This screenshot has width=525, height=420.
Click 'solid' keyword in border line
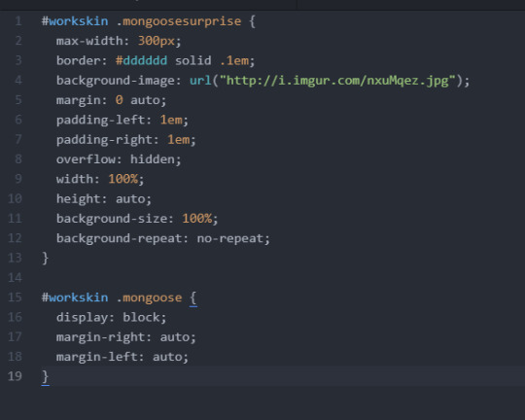[x=193, y=61]
